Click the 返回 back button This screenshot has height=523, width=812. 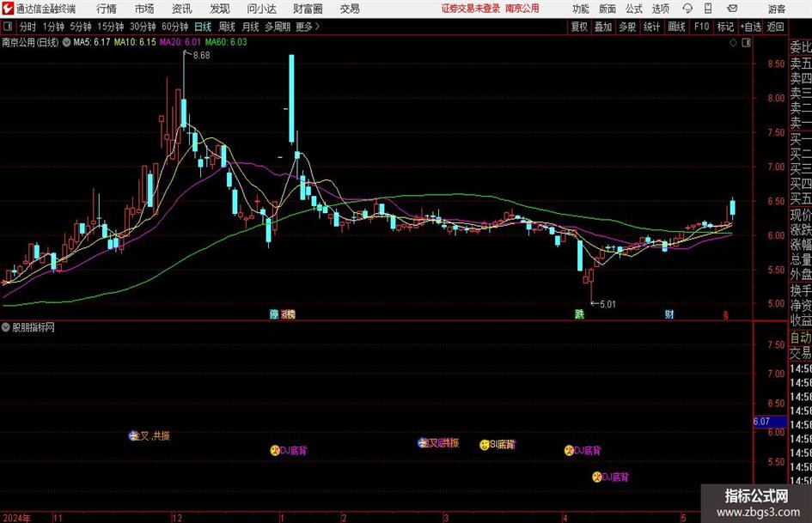pos(775,27)
